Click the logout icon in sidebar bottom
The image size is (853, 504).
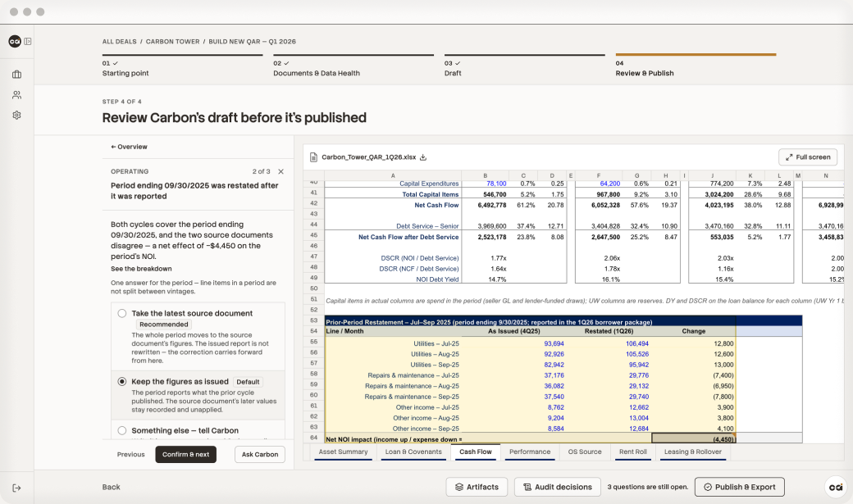pos(17,488)
